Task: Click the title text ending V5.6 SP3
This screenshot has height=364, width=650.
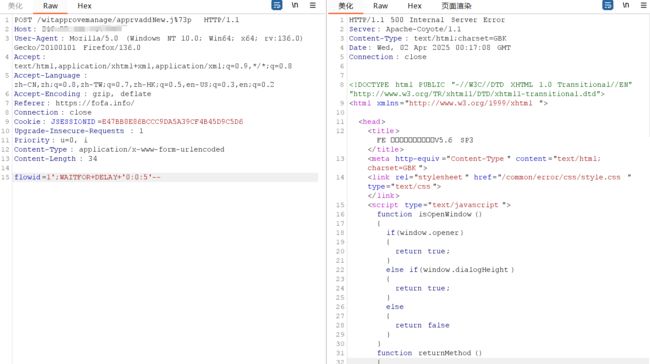Action: coord(425,140)
